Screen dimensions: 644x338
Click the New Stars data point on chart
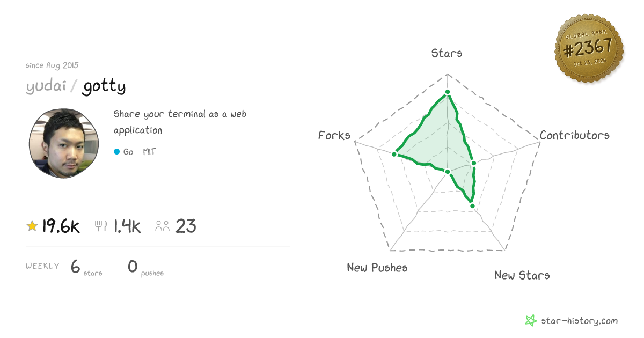[472, 205]
